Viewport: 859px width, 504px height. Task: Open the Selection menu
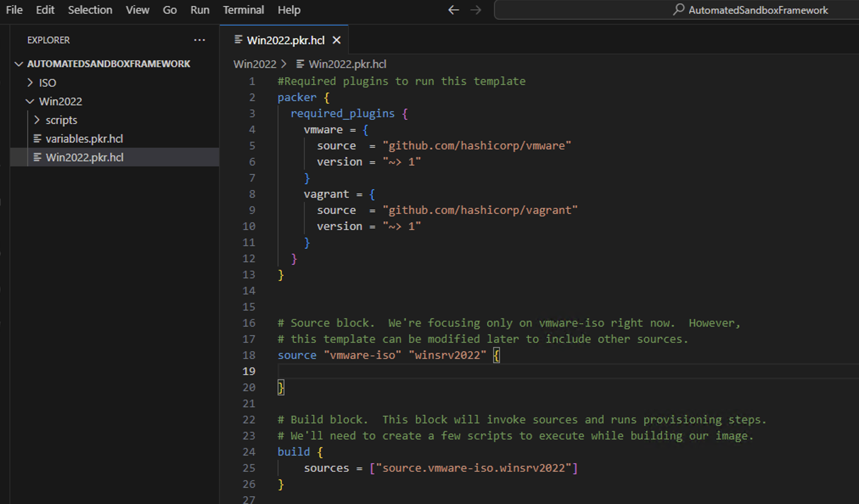pyautogui.click(x=90, y=10)
